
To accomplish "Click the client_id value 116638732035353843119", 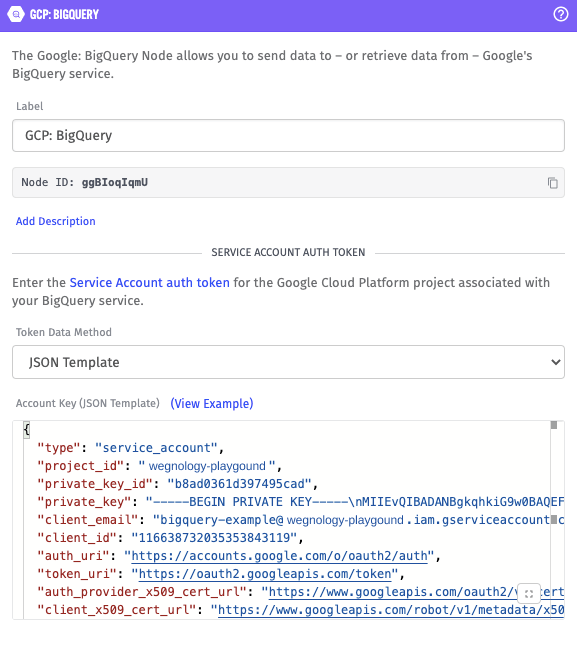I will (214, 538).
